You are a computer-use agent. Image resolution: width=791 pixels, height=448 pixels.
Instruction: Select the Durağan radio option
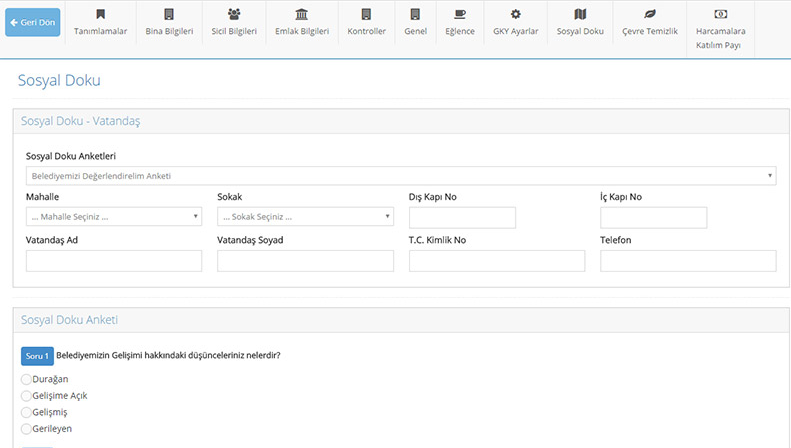(26, 379)
